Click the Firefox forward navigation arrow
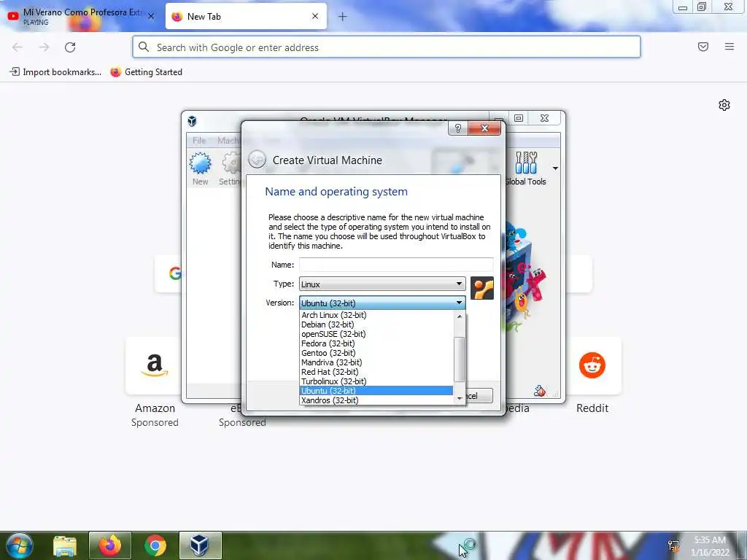The height and width of the screenshot is (560, 747). [x=44, y=47]
